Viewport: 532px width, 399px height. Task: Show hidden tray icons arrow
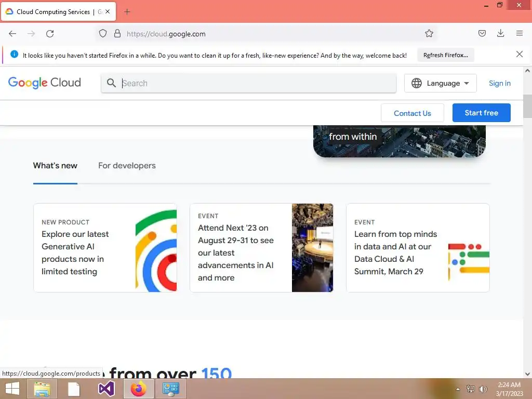pos(458,389)
